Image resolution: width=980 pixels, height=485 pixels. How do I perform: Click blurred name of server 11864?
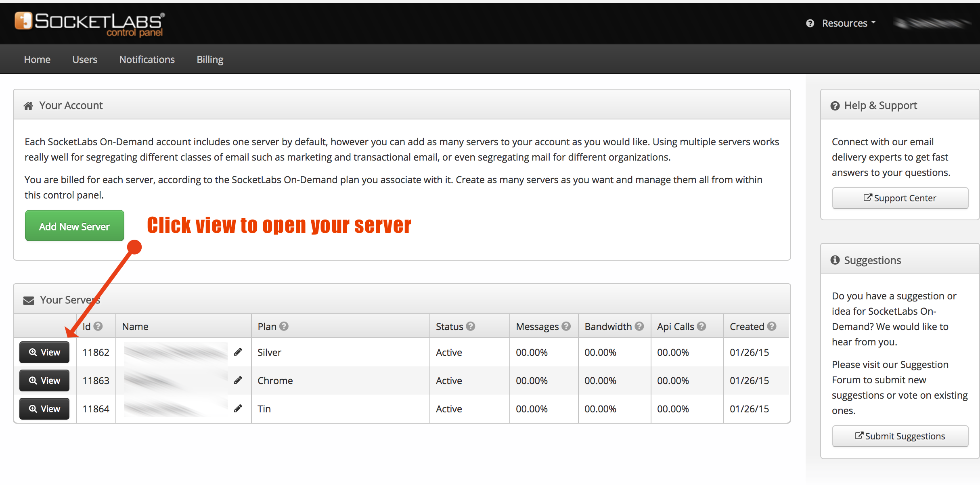point(176,409)
